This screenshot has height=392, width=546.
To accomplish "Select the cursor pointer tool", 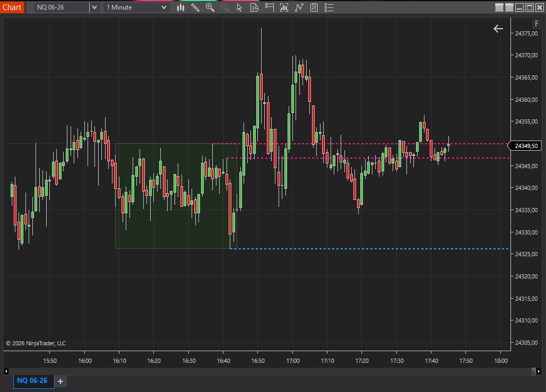I will [239, 7].
